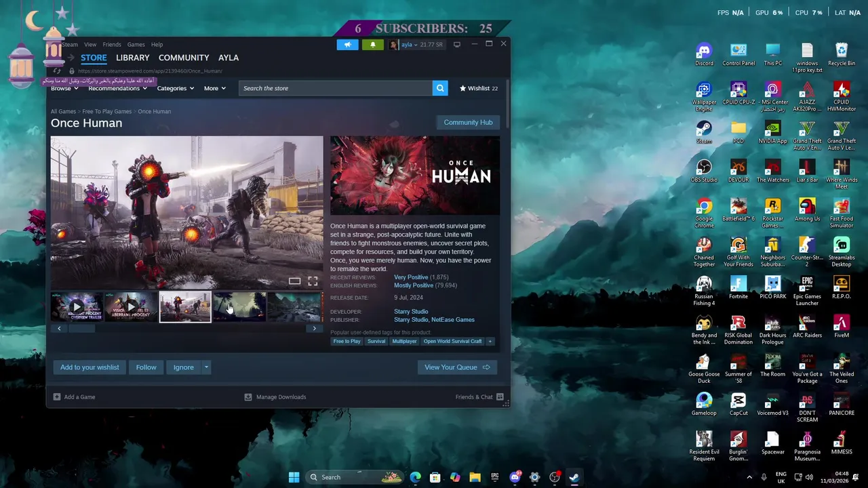Screen dimensions: 868x488
Task: Click the page reload icon in Steam
Action: 57,70
